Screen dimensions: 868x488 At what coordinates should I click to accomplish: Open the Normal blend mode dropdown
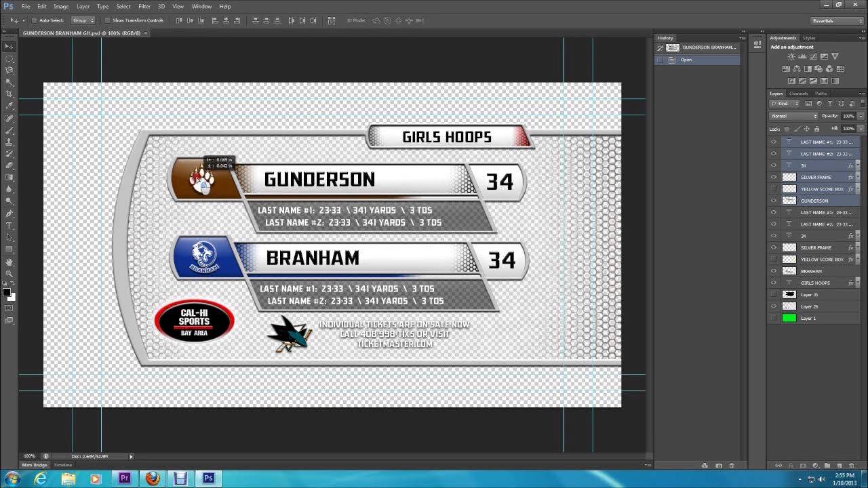(x=793, y=116)
